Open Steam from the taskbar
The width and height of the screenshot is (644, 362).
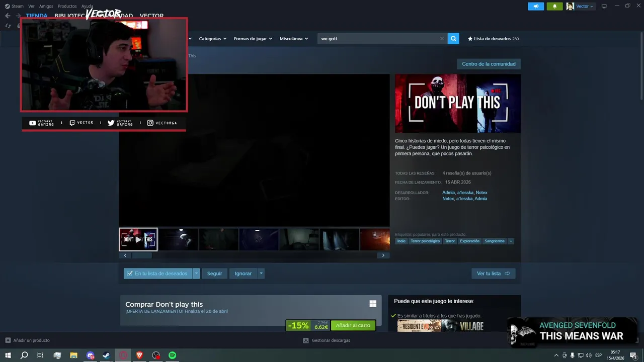107,355
